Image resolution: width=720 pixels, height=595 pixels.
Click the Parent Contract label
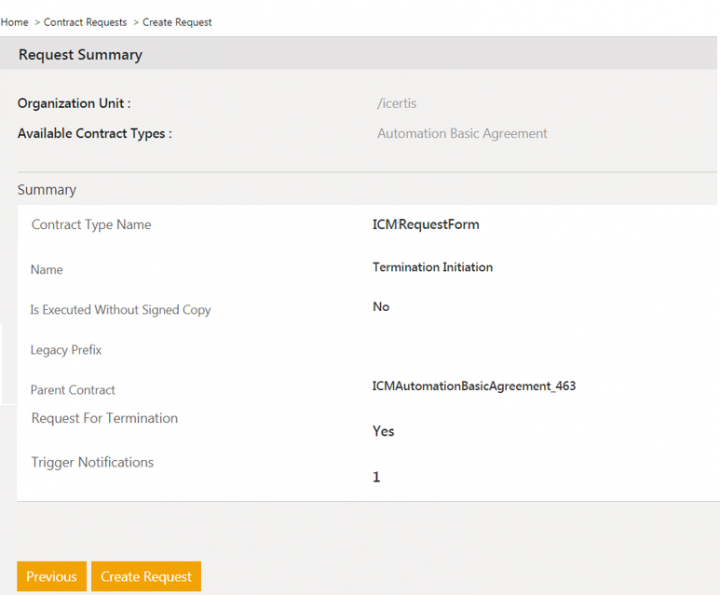tap(73, 390)
